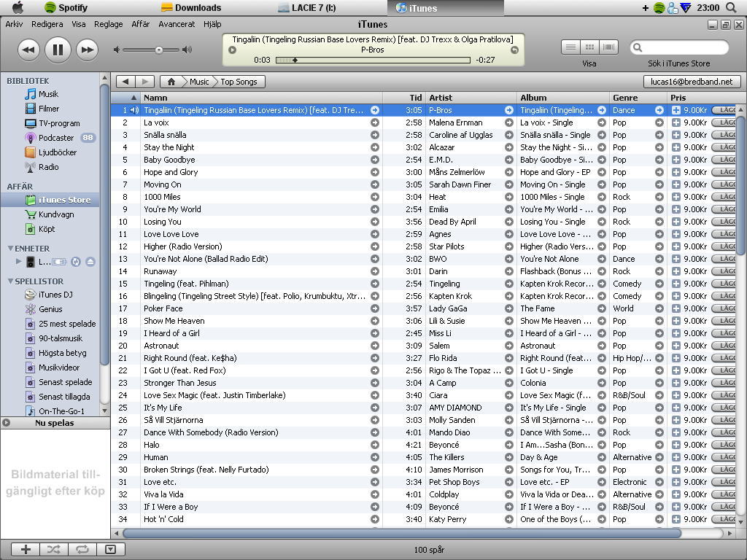This screenshot has width=747, height=560.
Task: Open the Spotify tray icon
Action: tap(659, 7)
